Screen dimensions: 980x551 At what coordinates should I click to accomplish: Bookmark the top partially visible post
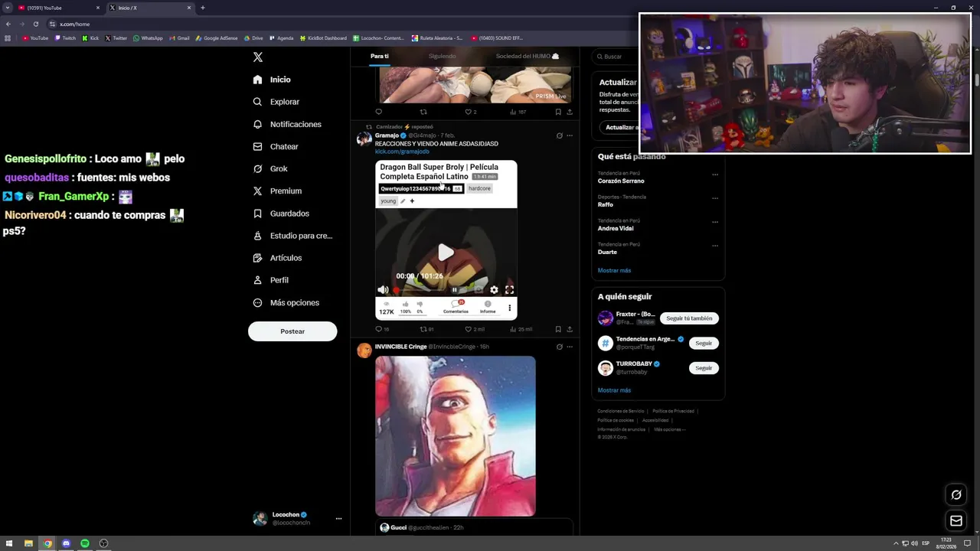(x=558, y=112)
